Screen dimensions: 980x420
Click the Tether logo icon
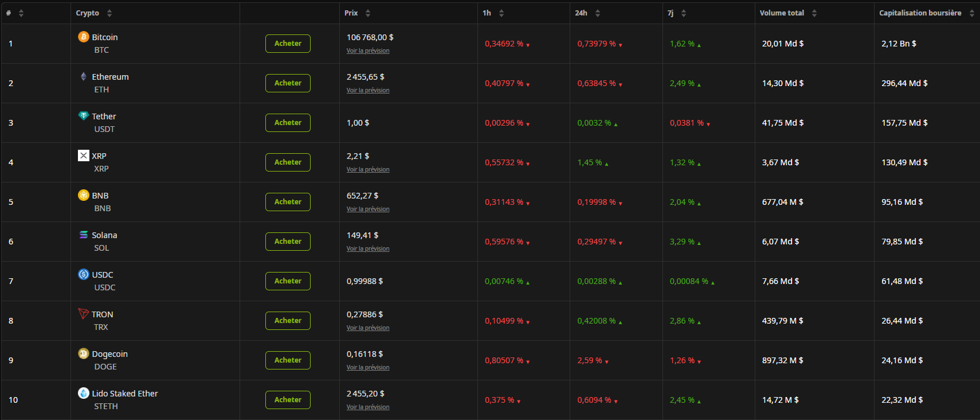click(x=84, y=116)
